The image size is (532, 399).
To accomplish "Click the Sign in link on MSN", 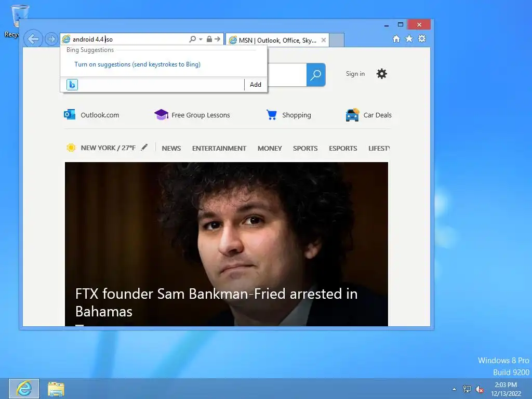I will point(355,74).
